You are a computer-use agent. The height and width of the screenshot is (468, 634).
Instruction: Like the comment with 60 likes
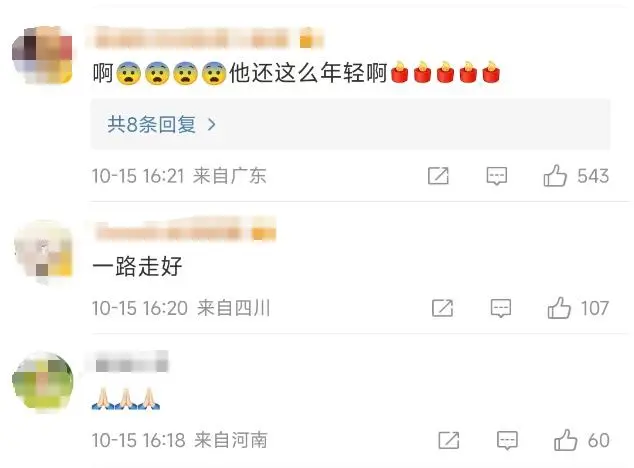pos(565,440)
